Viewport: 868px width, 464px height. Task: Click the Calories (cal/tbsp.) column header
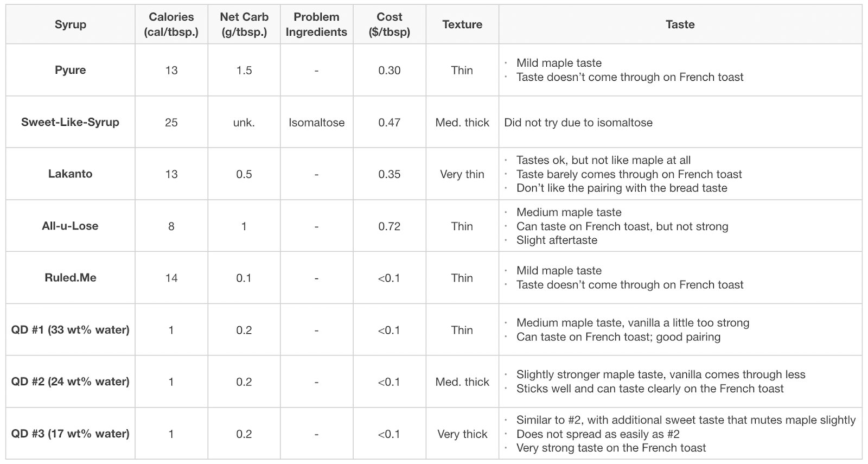click(x=171, y=24)
